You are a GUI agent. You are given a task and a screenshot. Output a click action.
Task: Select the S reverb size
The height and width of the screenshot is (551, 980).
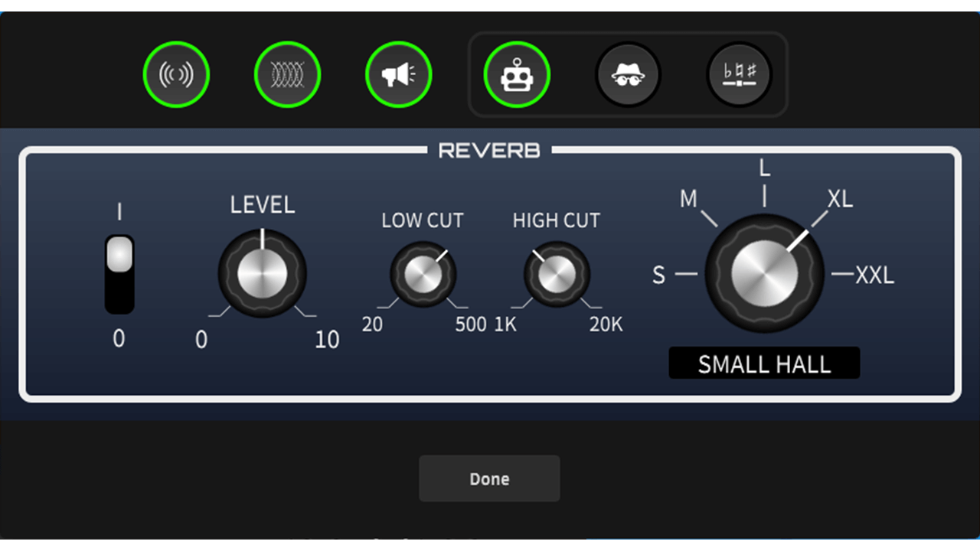pos(658,275)
